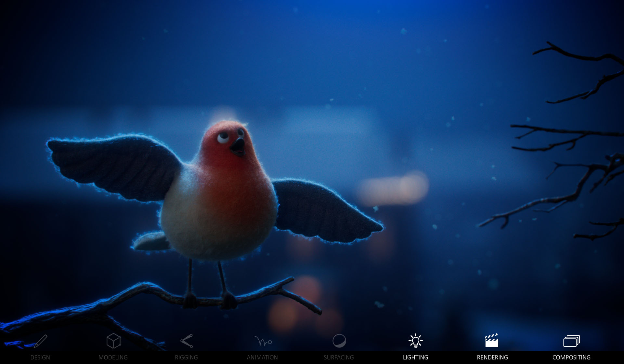
Task: Click the Modeling cube icon
Action: 113,341
